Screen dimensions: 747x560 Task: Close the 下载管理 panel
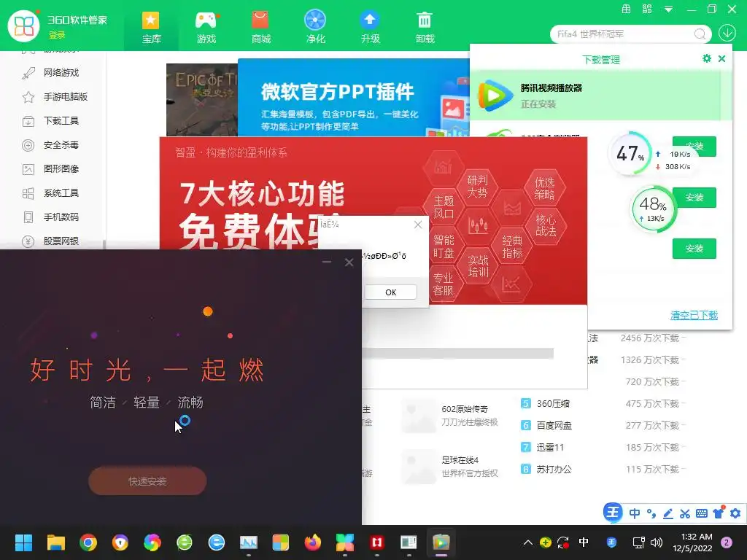721,58
